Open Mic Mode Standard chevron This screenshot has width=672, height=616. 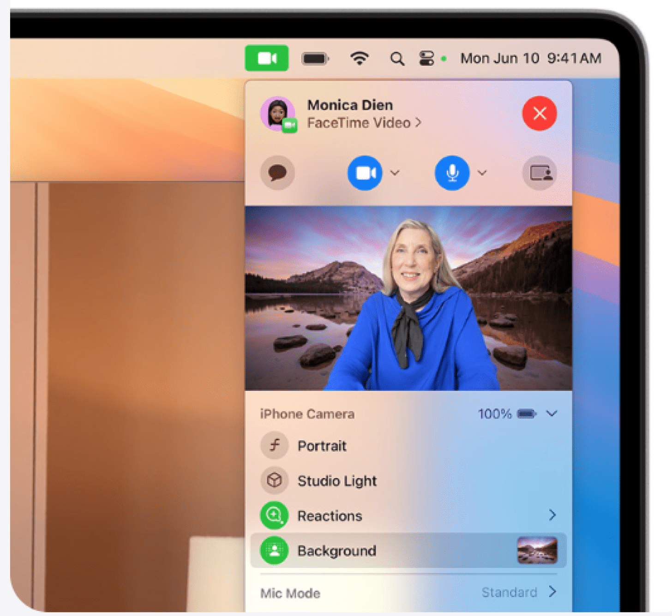pos(552,592)
